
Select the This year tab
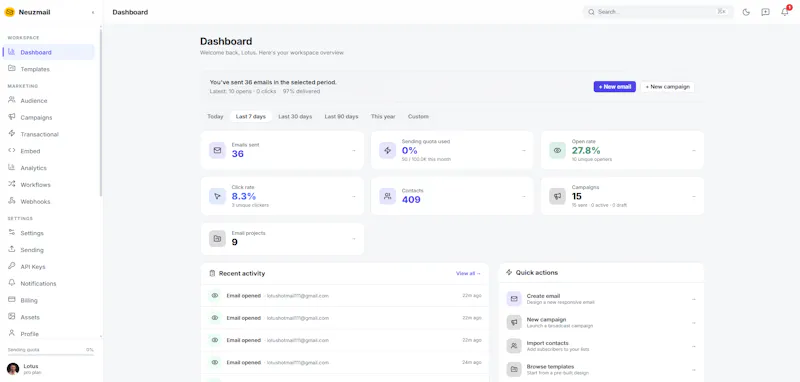(383, 116)
